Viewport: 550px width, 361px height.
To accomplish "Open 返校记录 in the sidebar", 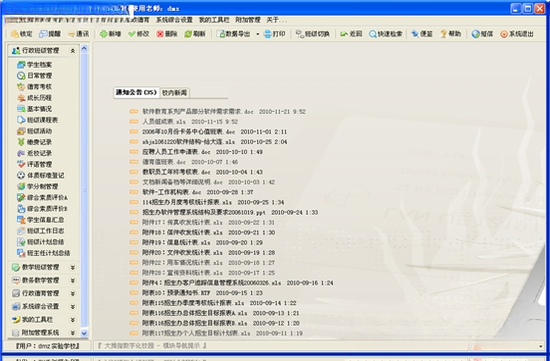I will [35, 153].
